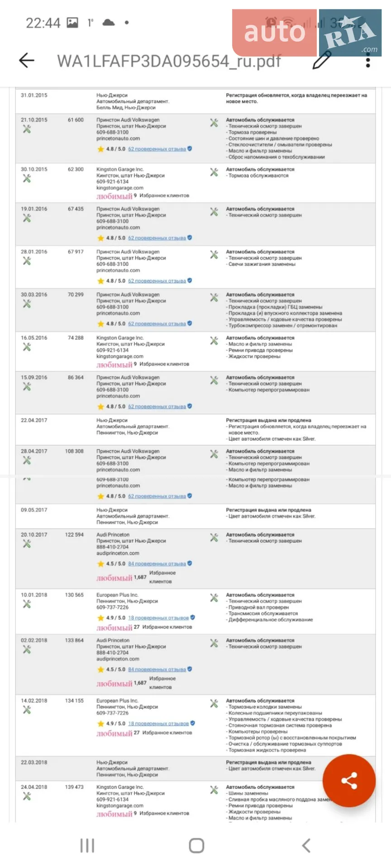Tap the red share floating button
This screenshot has height=868, width=391.
click(349, 781)
